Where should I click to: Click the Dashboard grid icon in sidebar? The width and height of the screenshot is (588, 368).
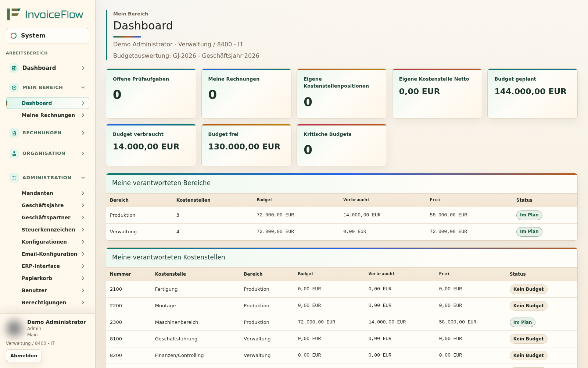point(14,68)
